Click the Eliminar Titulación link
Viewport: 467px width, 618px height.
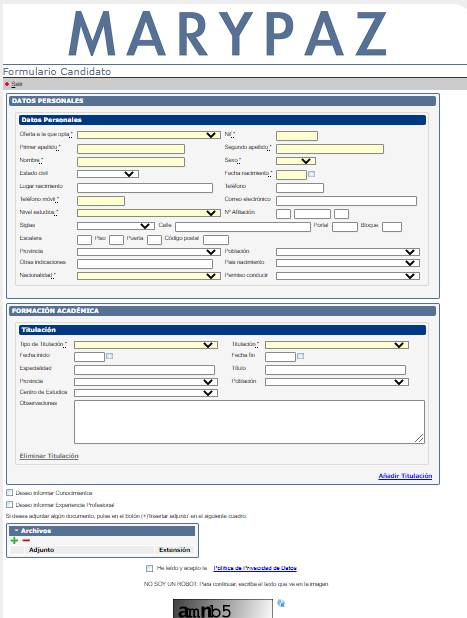click(49, 456)
